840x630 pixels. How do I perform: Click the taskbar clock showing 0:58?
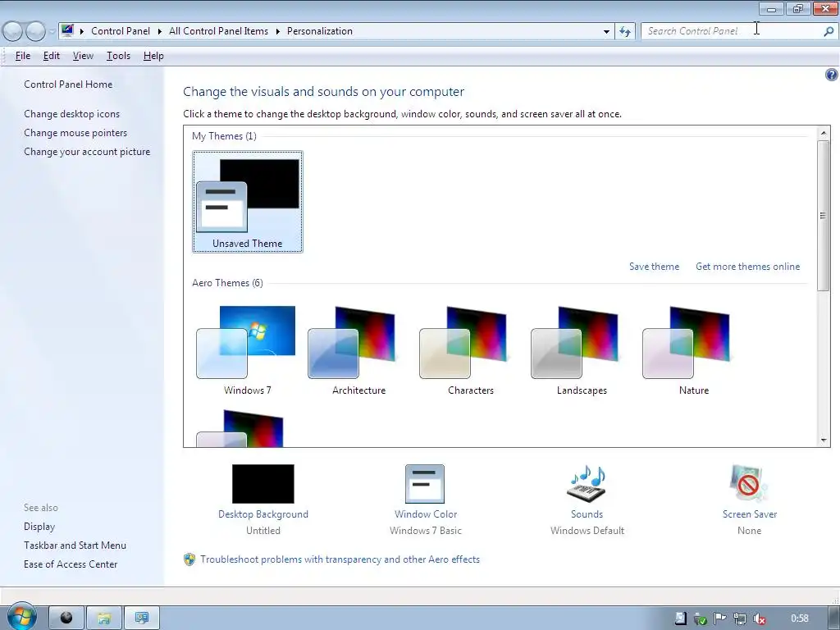pos(800,619)
